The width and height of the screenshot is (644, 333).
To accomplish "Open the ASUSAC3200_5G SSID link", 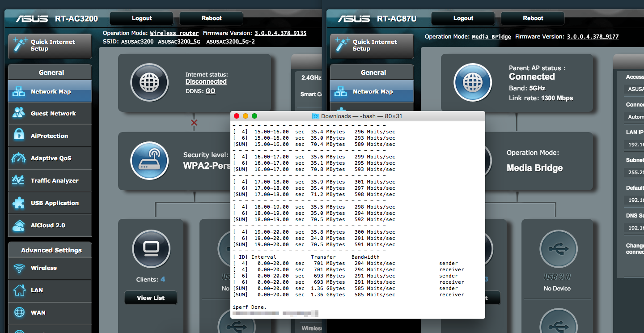I will [x=179, y=42].
